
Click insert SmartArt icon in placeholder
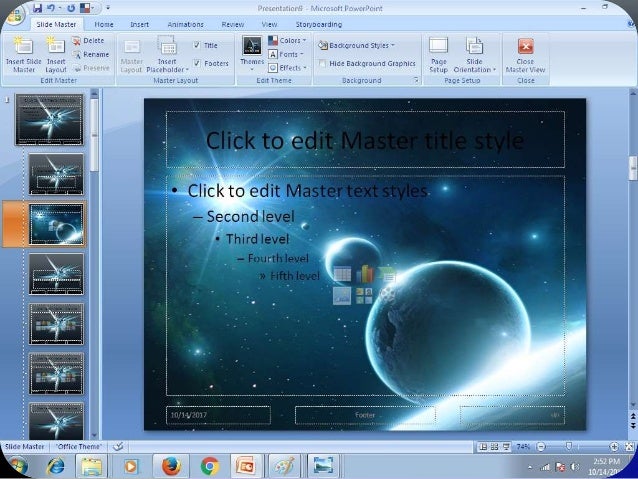[x=387, y=276]
